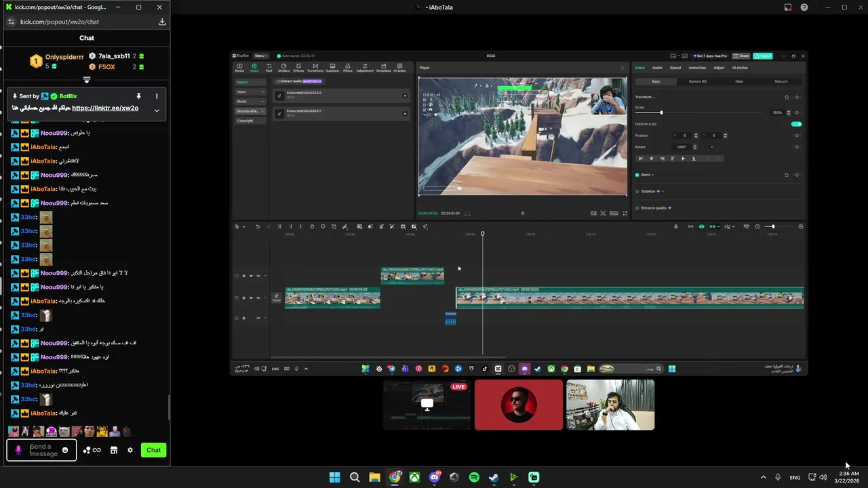Select the Mask sub-tab
The width and height of the screenshot is (868, 488).
[739, 81]
